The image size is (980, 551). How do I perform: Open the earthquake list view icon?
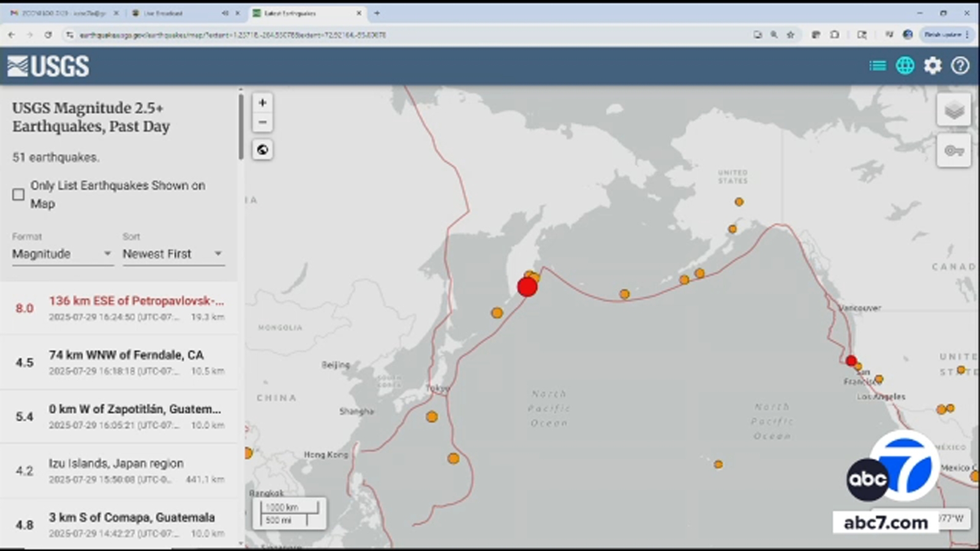(x=877, y=66)
